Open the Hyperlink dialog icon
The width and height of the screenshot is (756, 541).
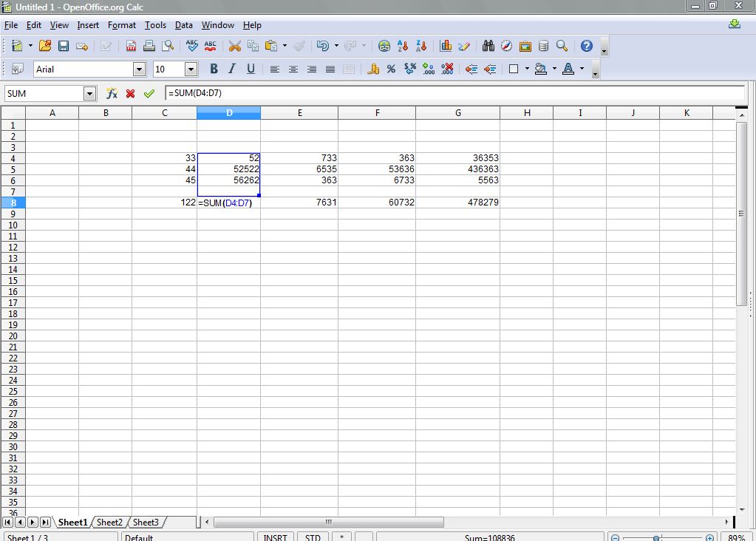coord(384,46)
